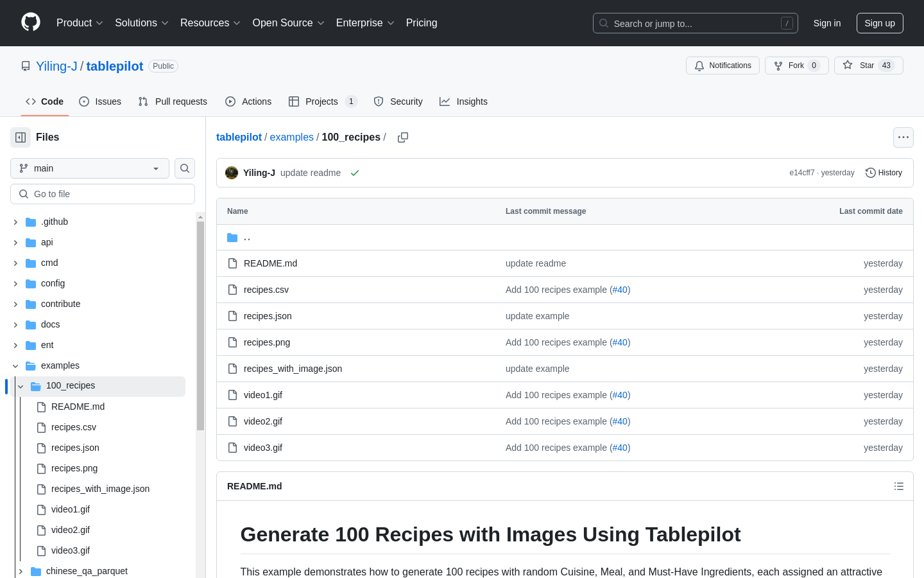Open the update readme commit message
The height and width of the screenshot is (578, 924).
[x=311, y=173]
